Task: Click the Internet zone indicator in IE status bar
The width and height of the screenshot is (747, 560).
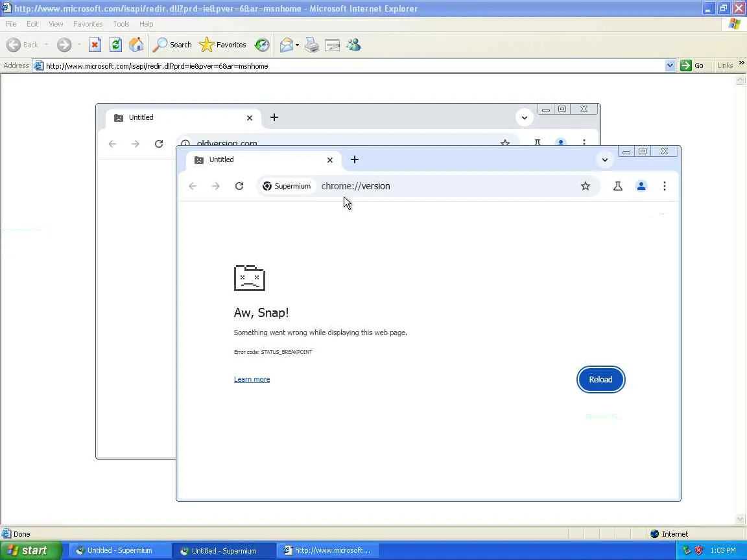Action: click(669, 534)
